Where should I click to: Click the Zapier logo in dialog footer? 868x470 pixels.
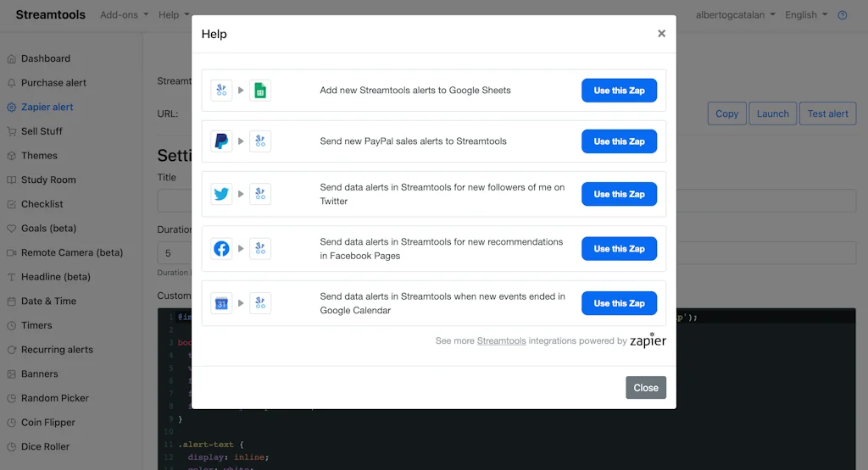pyautogui.click(x=648, y=340)
